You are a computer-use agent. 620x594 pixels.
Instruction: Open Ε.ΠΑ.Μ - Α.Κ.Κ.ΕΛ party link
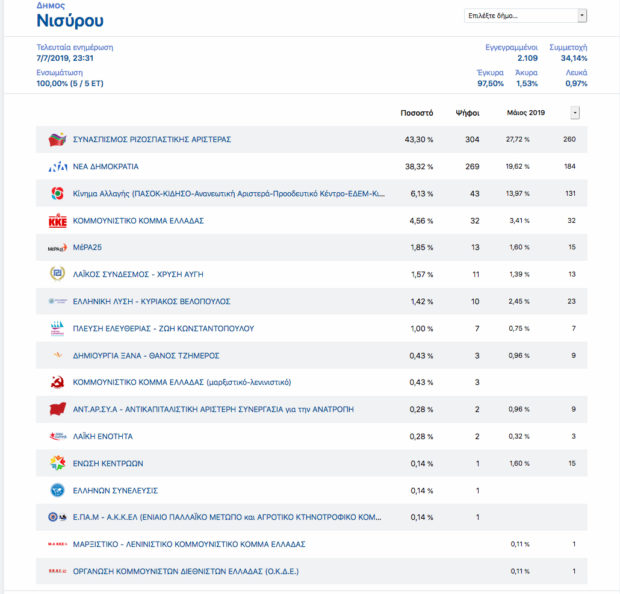tap(227, 517)
